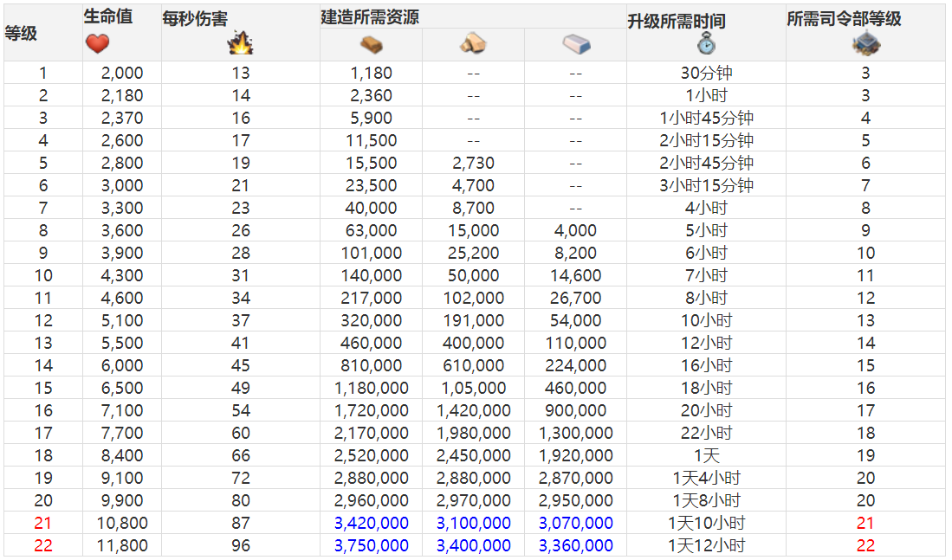
Task: Click the 所需司令部等级 header text
Action: pyautogui.click(x=844, y=18)
